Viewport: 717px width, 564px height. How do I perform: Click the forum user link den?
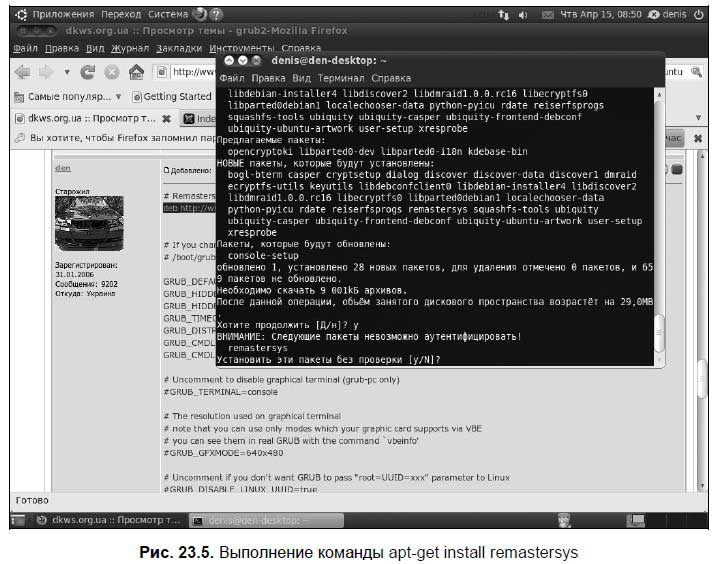point(63,168)
